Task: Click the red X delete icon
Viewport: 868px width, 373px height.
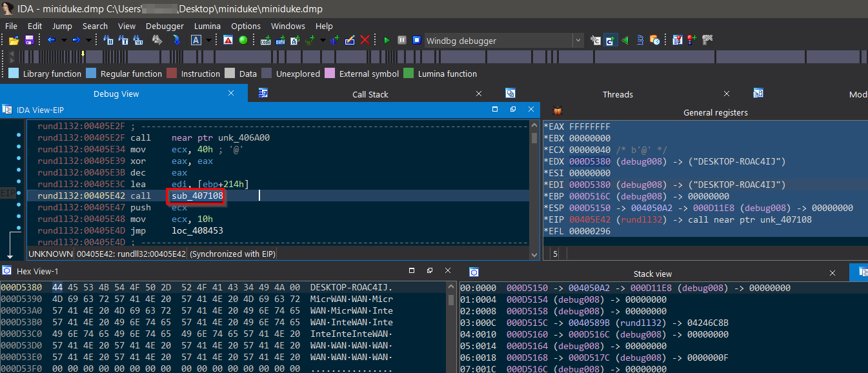Action: click(x=365, y=40)
